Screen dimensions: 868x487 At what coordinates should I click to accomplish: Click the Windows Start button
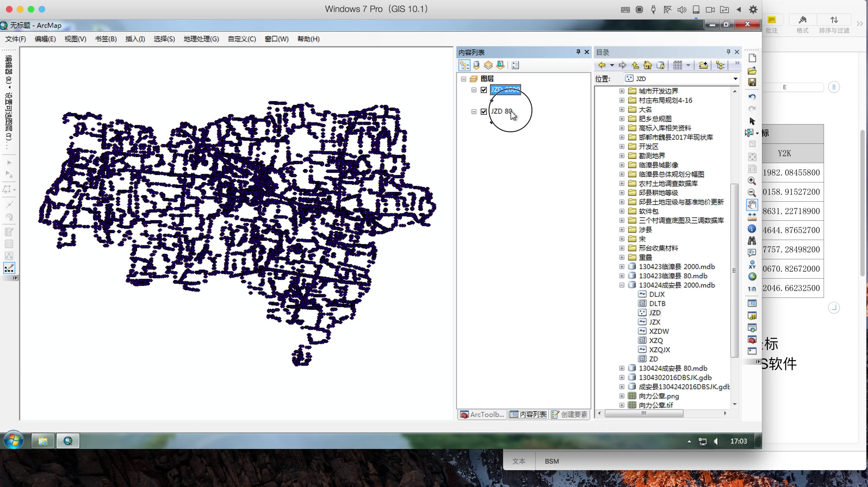click(x=14, y=440)
